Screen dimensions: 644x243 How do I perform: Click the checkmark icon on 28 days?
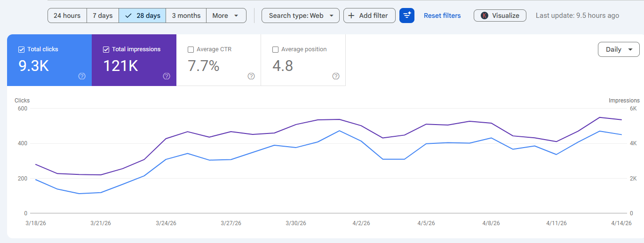128,16
